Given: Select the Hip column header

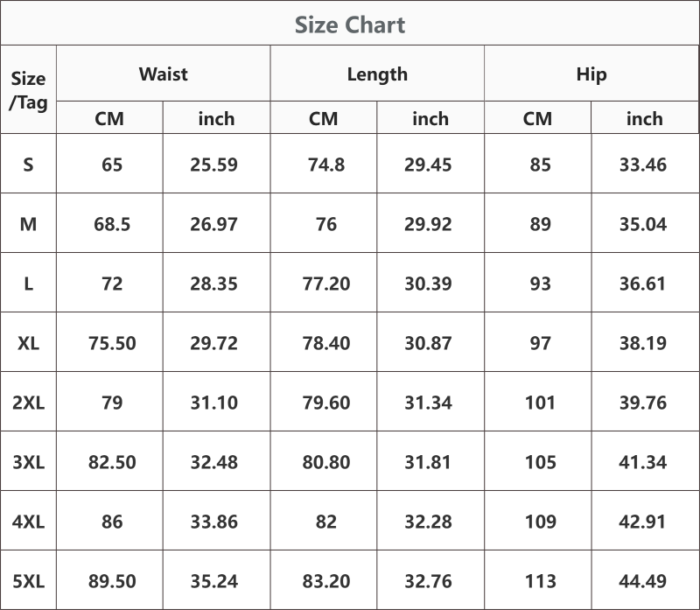Looking at the screenshot, I should (591, 74).
